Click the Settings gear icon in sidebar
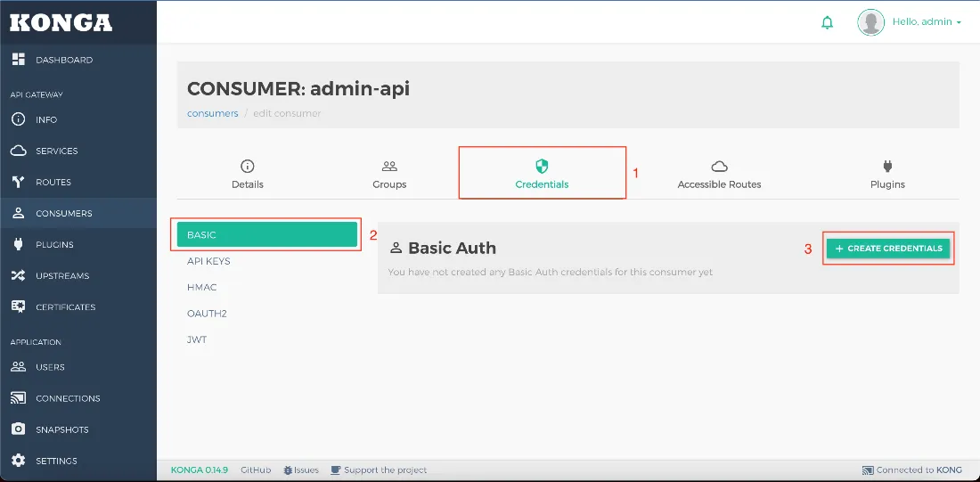The height and width of the screenshot is (482, 980). coord(18,461)
